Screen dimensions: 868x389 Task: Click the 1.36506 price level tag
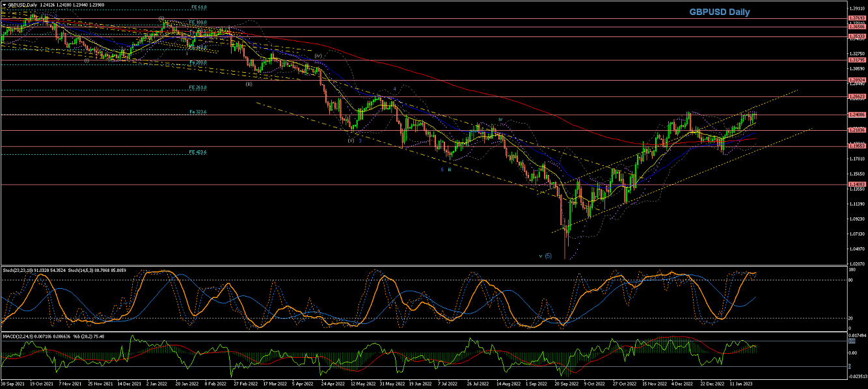point(856,27)
